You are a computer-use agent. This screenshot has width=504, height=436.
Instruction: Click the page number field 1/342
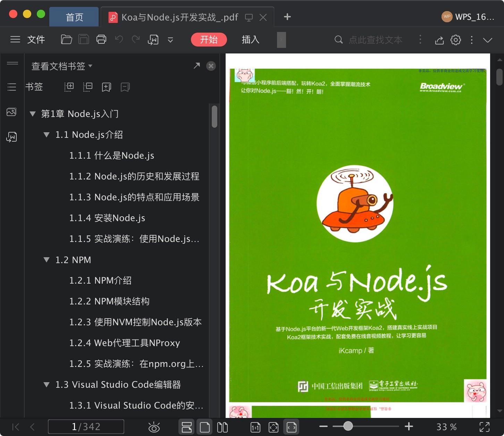click(x=86, y=427)
